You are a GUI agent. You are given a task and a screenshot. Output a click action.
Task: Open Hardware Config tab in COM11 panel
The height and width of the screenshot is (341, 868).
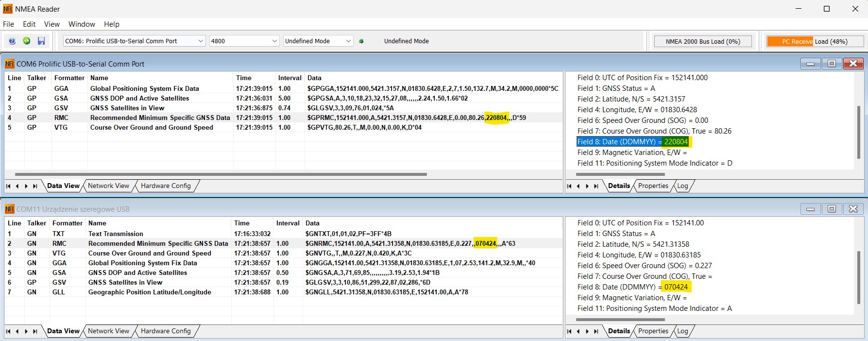(166, 331)
